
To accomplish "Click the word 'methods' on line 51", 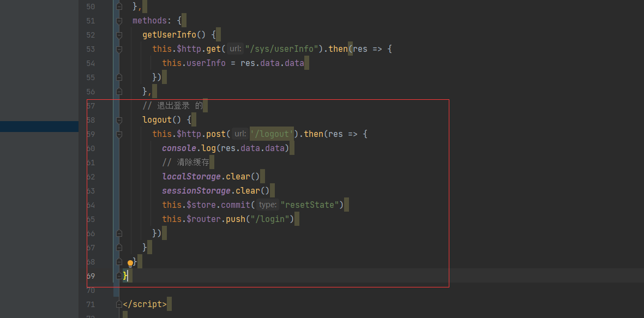I will pos(150,21).
